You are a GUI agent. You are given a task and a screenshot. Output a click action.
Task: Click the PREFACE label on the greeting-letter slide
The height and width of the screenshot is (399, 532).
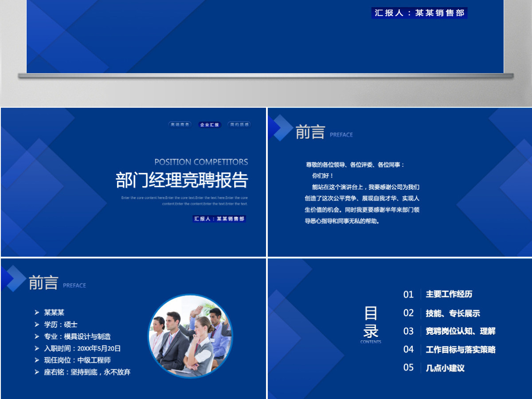click(341, 135)
